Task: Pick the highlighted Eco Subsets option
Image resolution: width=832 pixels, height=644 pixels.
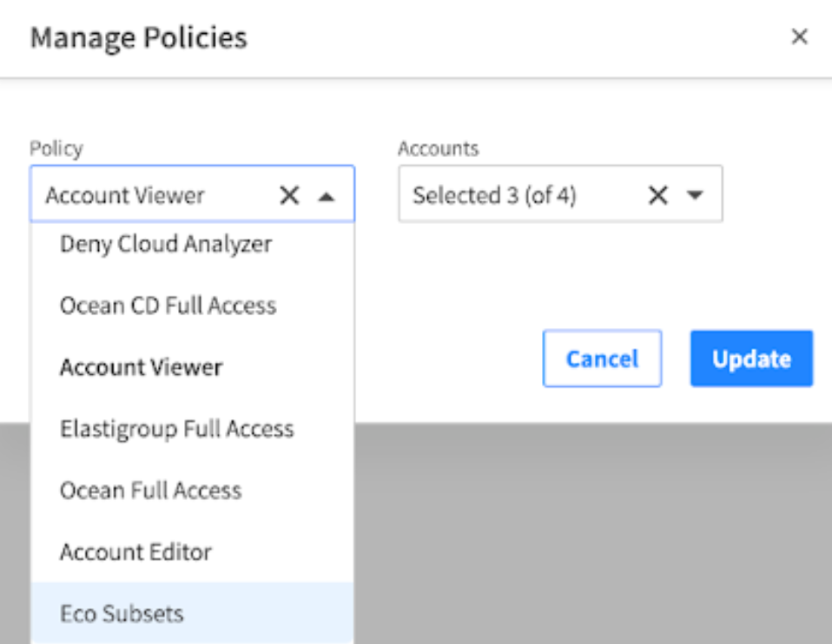Action: (122, 614)
